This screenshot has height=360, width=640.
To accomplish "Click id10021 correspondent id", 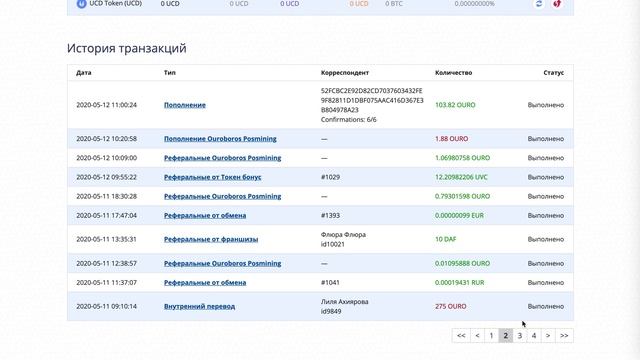I will tap(333, 244).
